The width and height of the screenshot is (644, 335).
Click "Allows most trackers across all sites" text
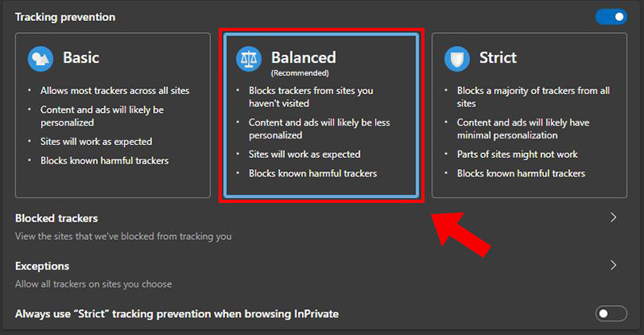tap(115, 91)
